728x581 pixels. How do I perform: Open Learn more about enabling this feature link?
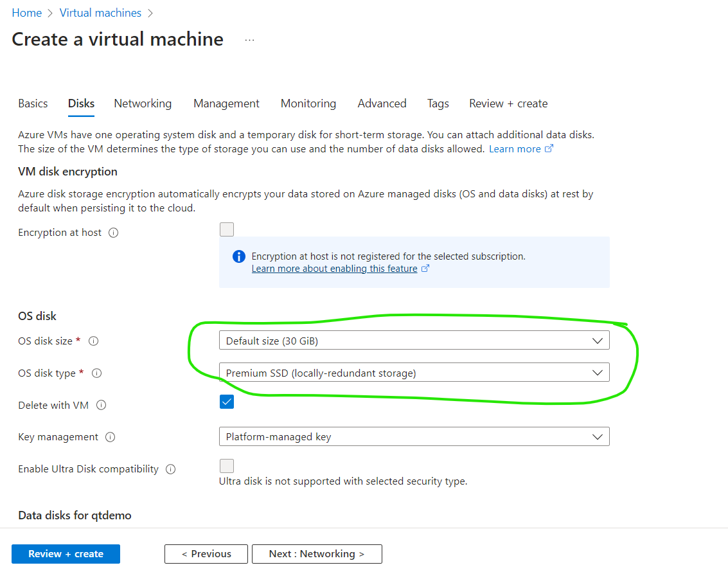pos(334,269)
